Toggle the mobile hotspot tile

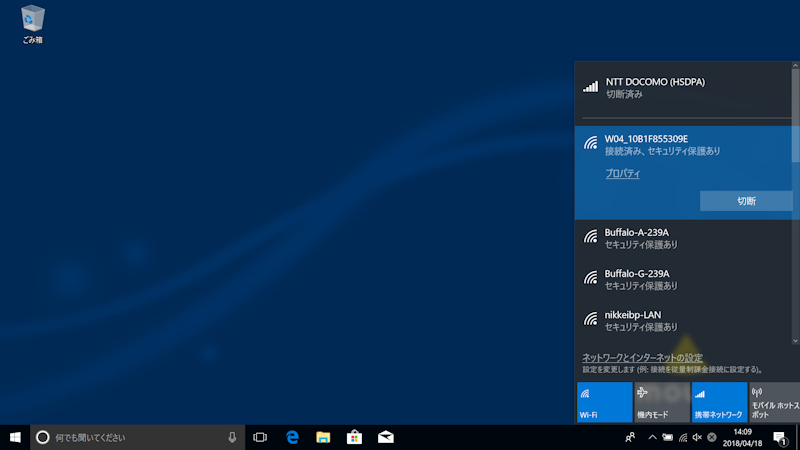coord(775,402)
